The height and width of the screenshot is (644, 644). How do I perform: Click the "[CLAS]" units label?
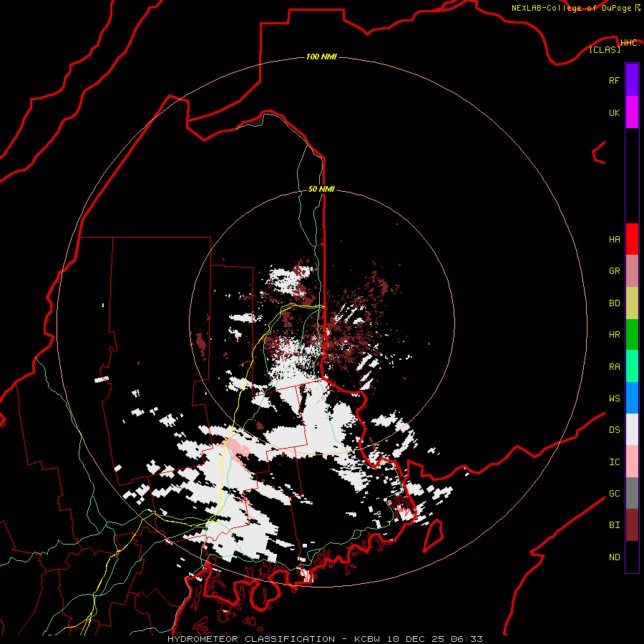coord(605,49)
